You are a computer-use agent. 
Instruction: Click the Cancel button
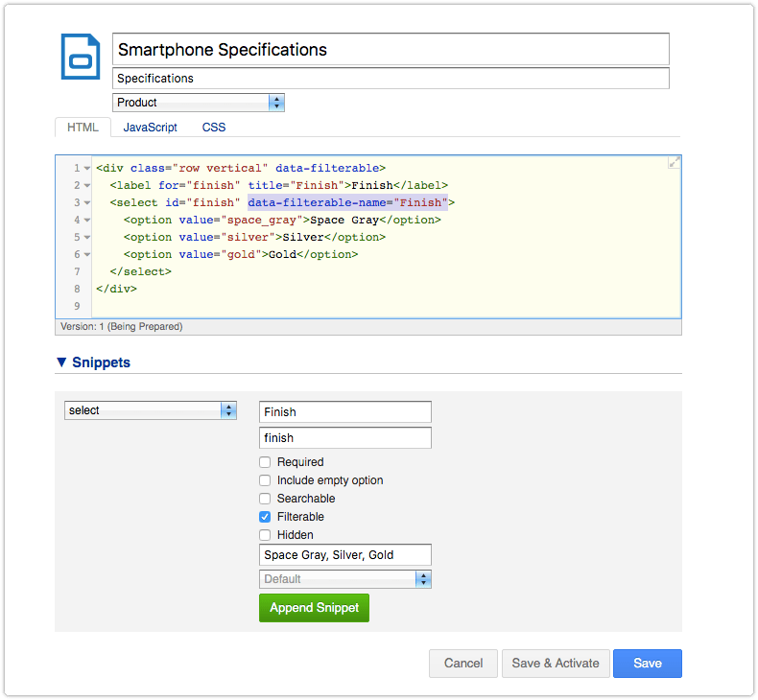pos(463,664)
